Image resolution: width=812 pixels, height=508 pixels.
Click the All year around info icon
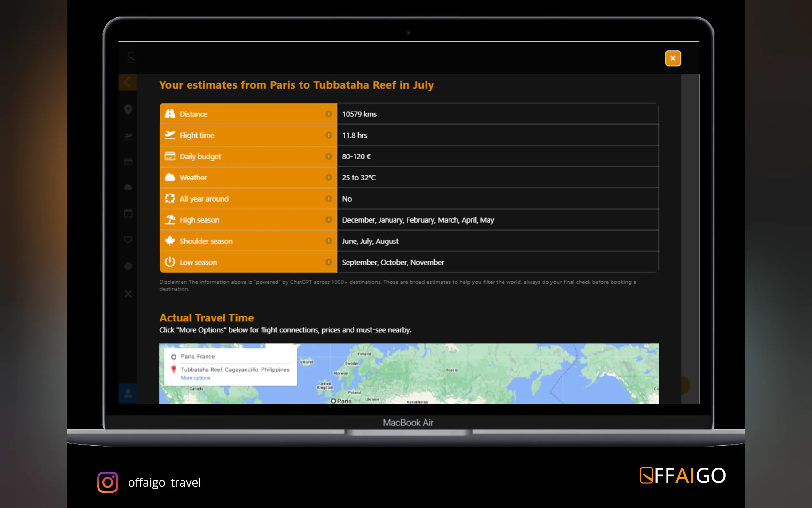(328, 199)
